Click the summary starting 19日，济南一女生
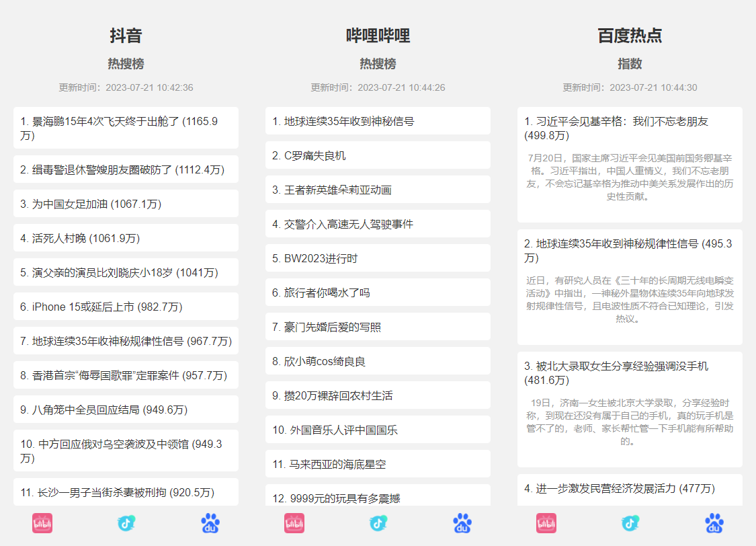756x546 pixels. tap(630, 422)
